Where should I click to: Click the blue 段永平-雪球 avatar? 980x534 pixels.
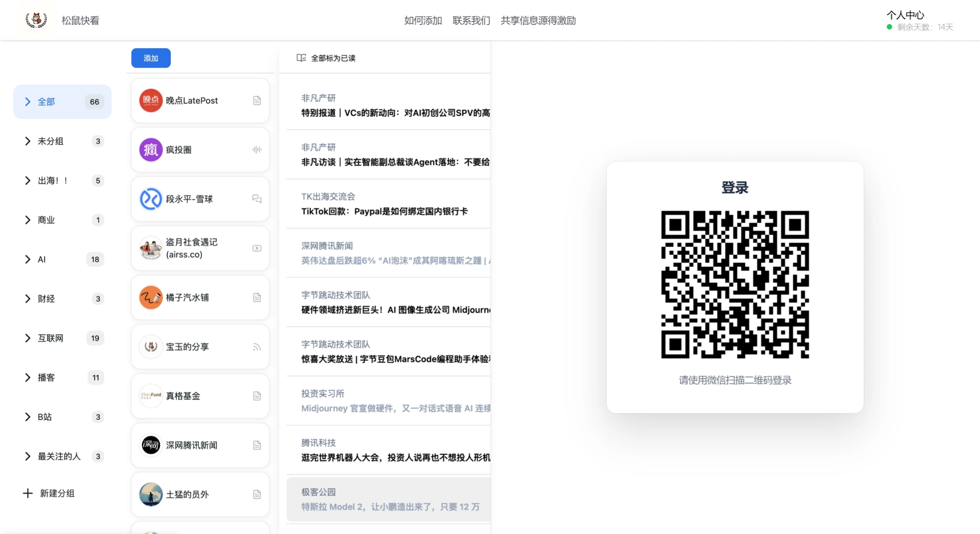151,199
